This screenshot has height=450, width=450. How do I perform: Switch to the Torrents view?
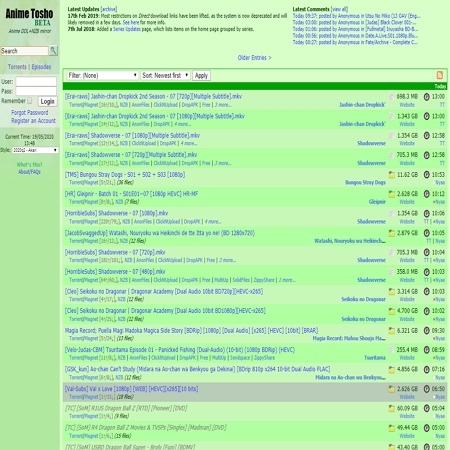point(17,67)
